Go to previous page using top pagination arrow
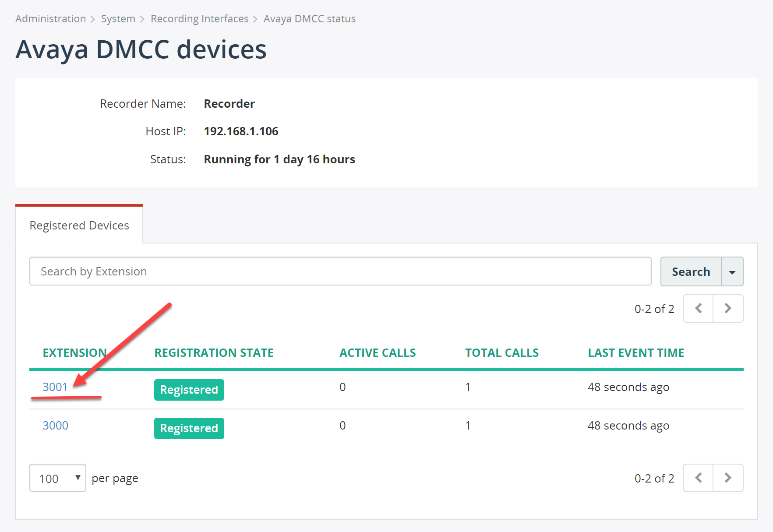The width and height of the screenshot is (773, 532). click(698, 308)
